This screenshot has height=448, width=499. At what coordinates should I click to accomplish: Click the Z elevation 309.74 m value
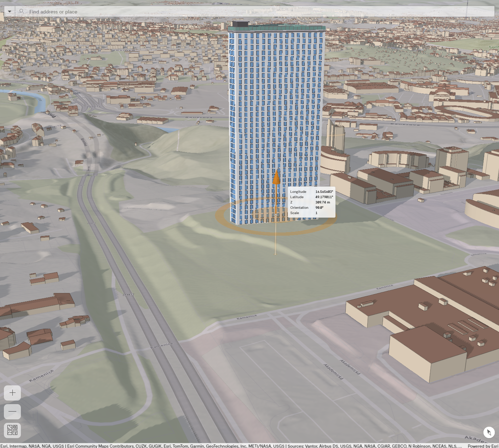322,202
